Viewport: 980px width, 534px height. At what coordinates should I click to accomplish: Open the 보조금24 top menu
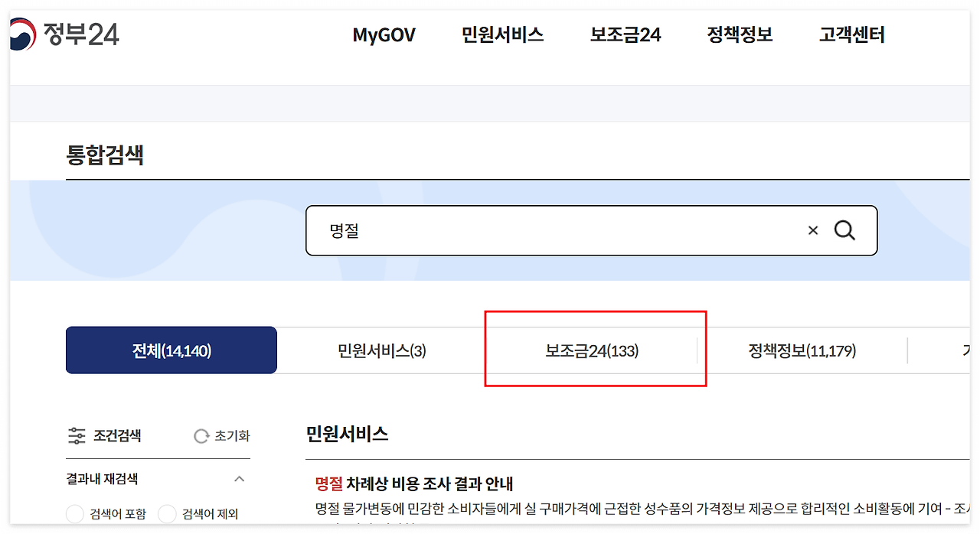626,35
